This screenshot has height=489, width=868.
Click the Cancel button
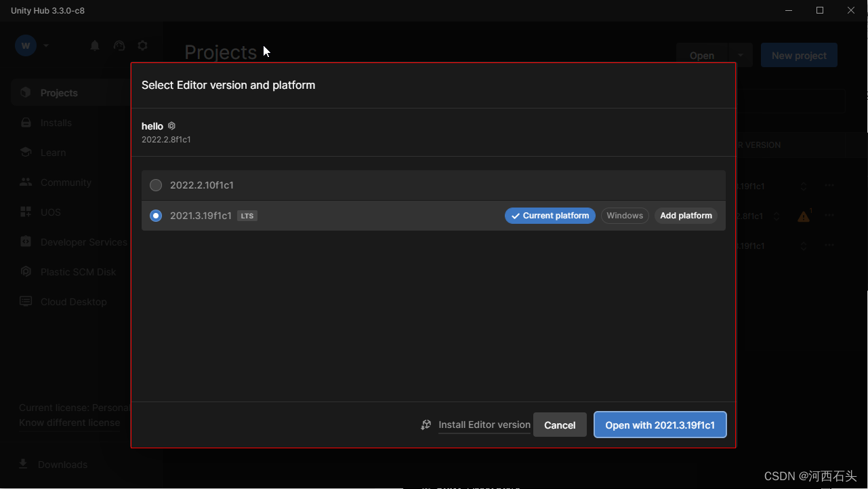tap(560, 425)
